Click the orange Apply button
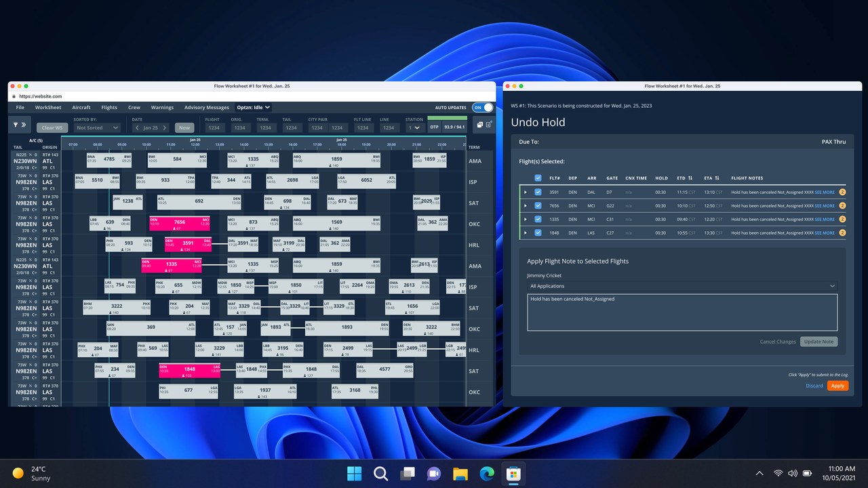 (837, 386)
